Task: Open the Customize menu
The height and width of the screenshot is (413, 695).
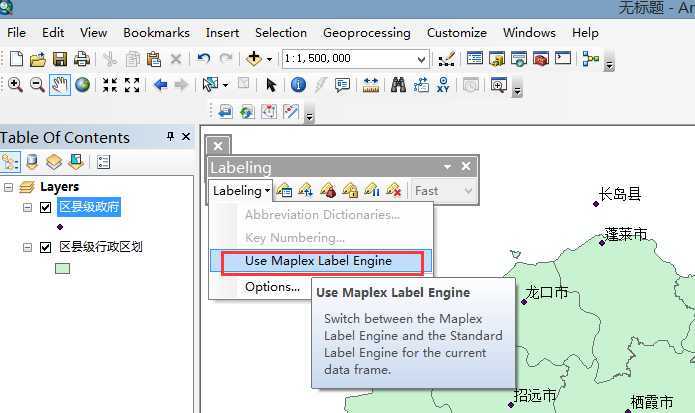Action: pos(457,33)
